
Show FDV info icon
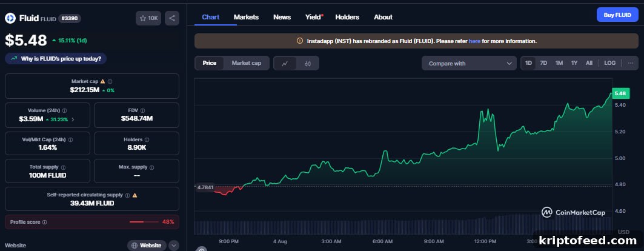(142, 110)
